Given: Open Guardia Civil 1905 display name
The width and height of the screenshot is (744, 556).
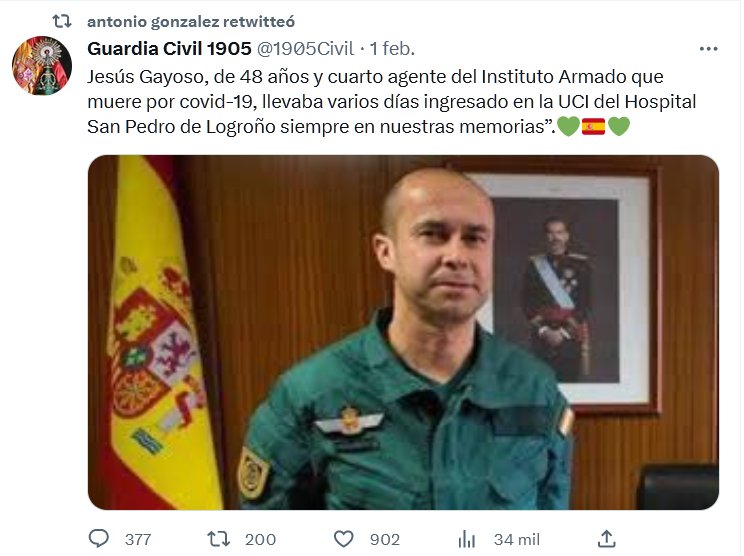Looking at the screenshot, I should pyautogui.click(x=169, y=48).
